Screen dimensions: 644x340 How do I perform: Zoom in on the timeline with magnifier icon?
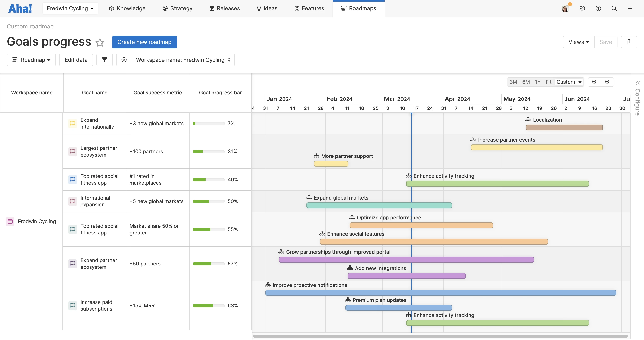595,82
